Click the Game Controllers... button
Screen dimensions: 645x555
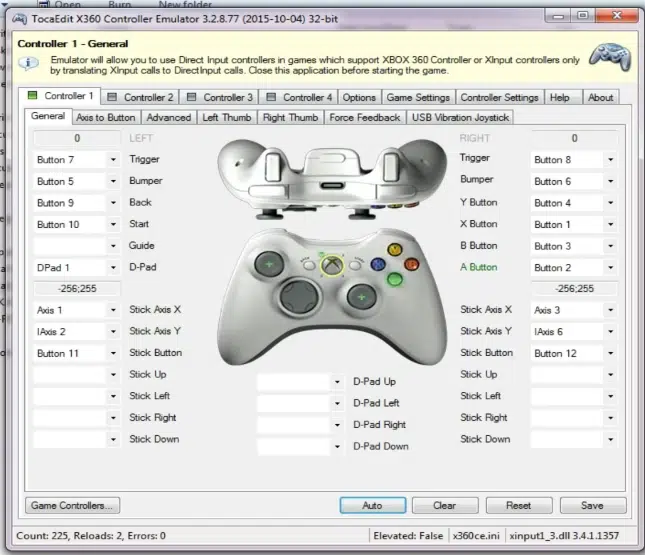[72, 505]
